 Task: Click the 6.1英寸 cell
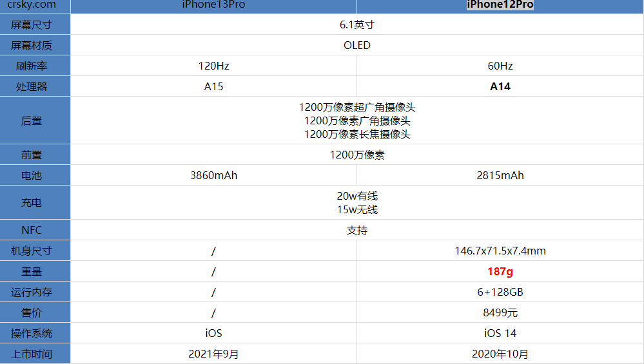coord(357,24)
